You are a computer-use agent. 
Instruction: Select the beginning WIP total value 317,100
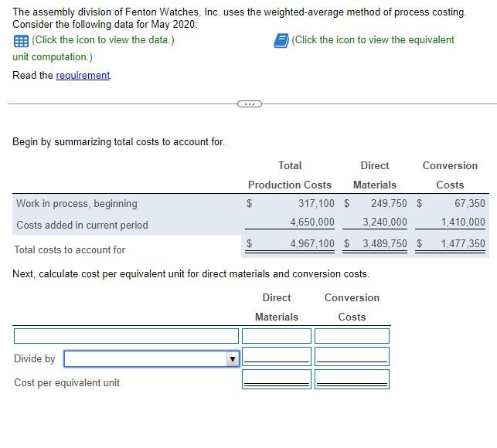(316, 203)
